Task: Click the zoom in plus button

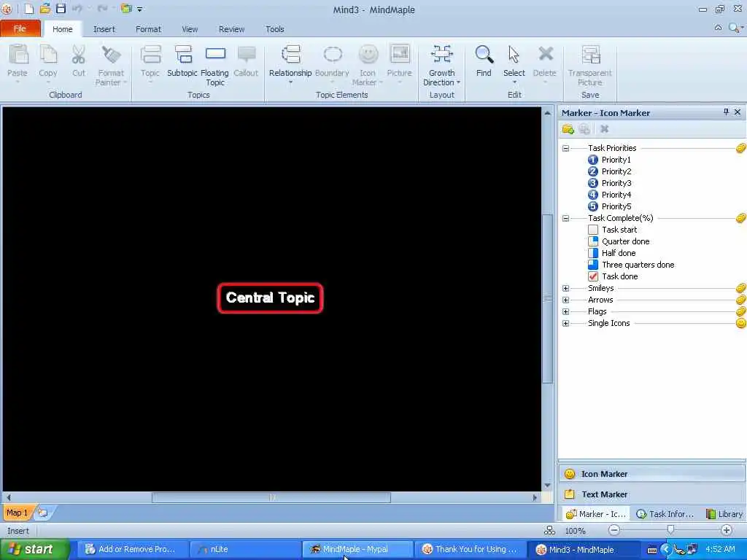Action: pyautogui.click(x=727, y=529)
